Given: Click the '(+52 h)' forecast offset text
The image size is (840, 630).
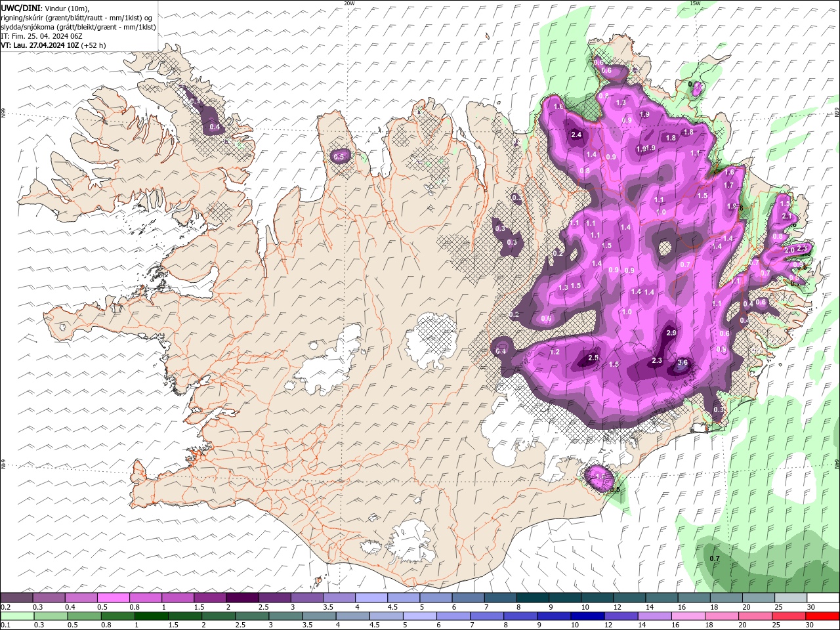Looking at the screenshot, I should (x=94, y=45).
